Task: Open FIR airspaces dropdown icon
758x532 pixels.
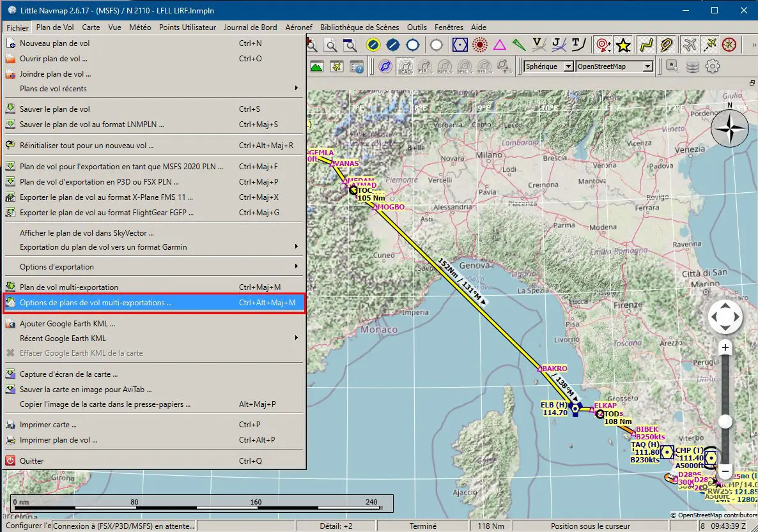Action: [x=425, y=66]
